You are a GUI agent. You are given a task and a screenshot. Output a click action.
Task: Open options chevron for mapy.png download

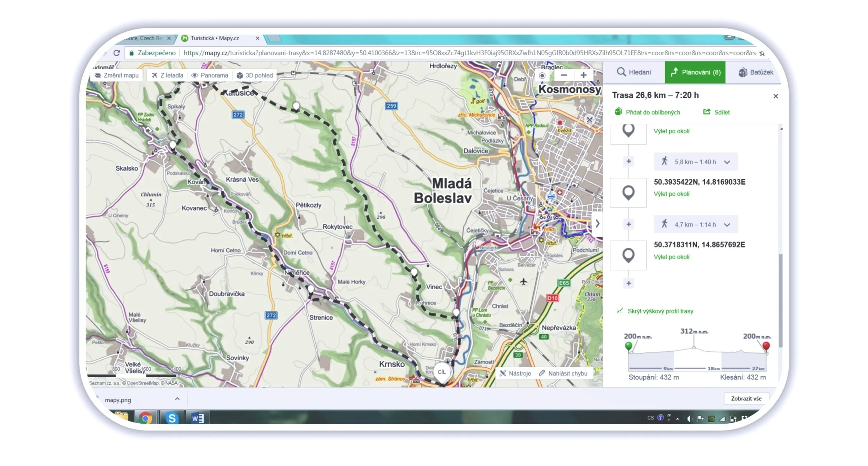[177, 399]
